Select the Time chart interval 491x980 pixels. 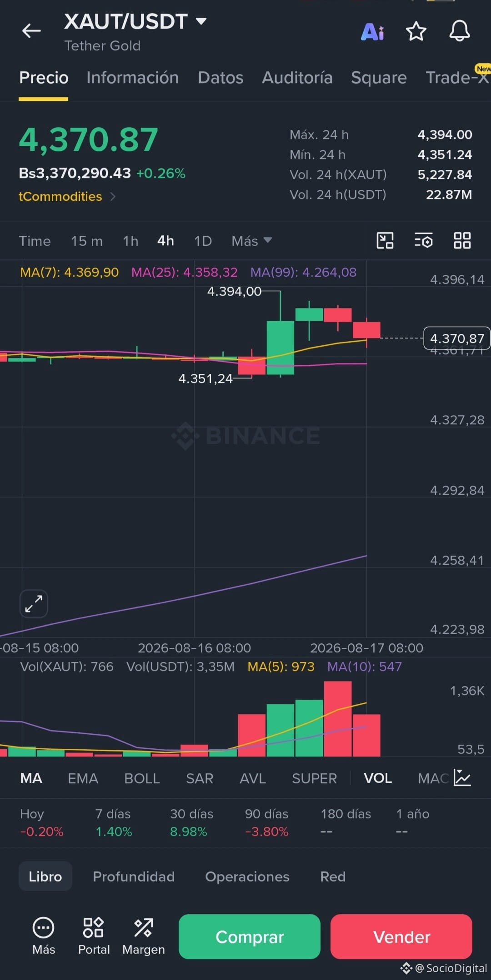[35, 241]
